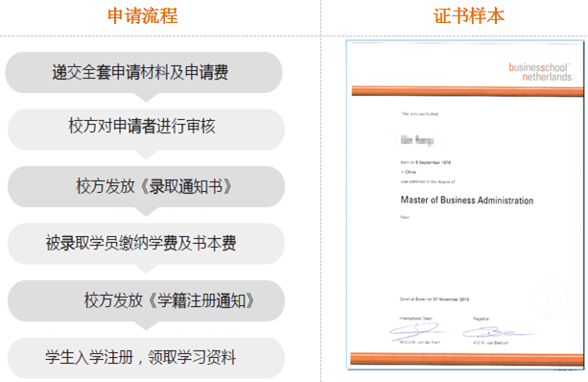588x382 pixels.
Task: Select the 校方对申请者进行审核 step
Action: (146, 130)
